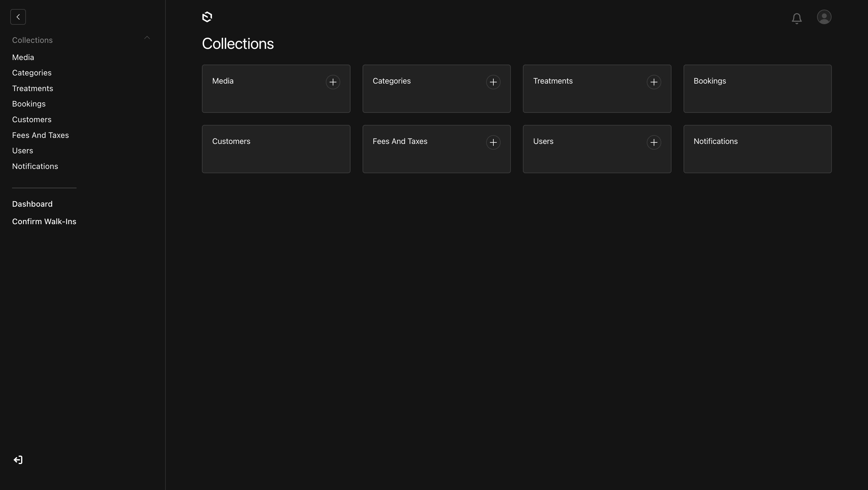Add a Category using the plus icon
868x490 pixels.
click(493, 82)
